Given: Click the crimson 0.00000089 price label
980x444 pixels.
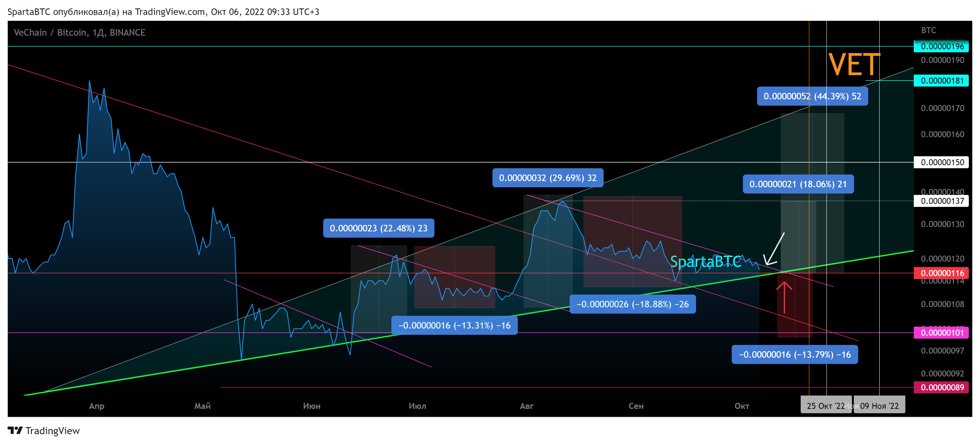Looking at the screenshot, I should click(941, 387).
